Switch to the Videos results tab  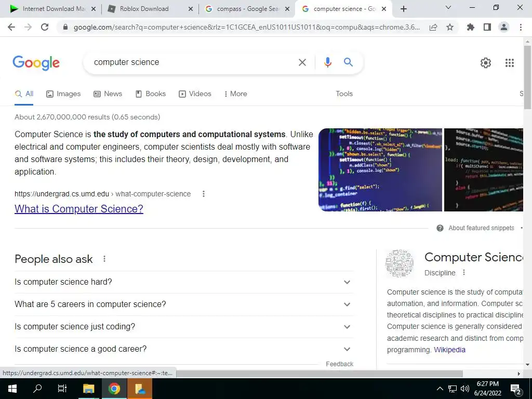point(195,94)
